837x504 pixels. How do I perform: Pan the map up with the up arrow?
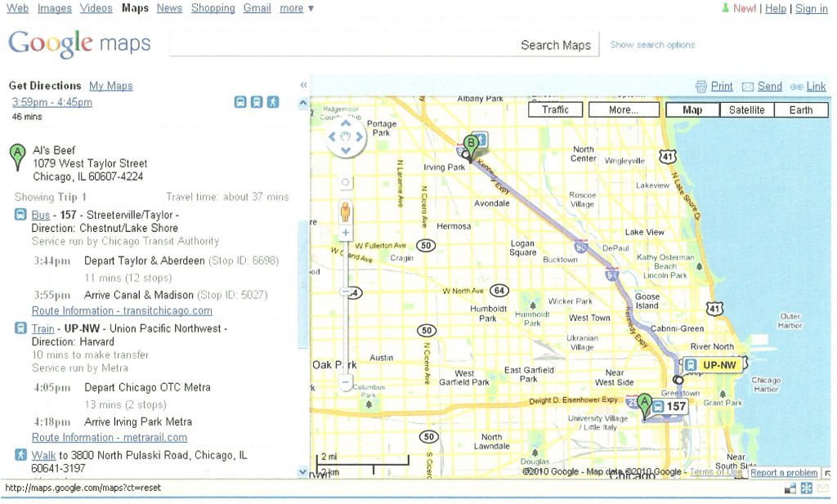point(346,123)
